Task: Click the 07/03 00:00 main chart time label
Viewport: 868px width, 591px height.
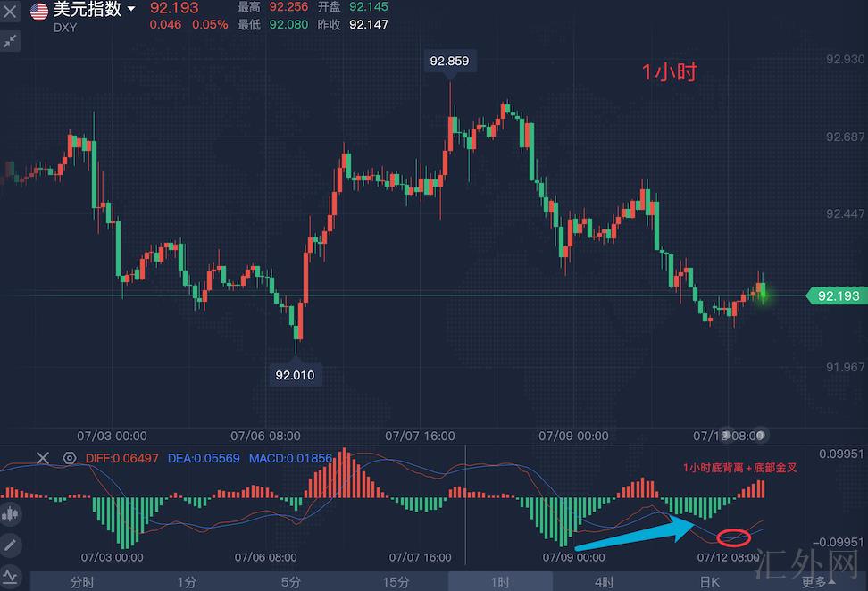Action: point(112,436)
